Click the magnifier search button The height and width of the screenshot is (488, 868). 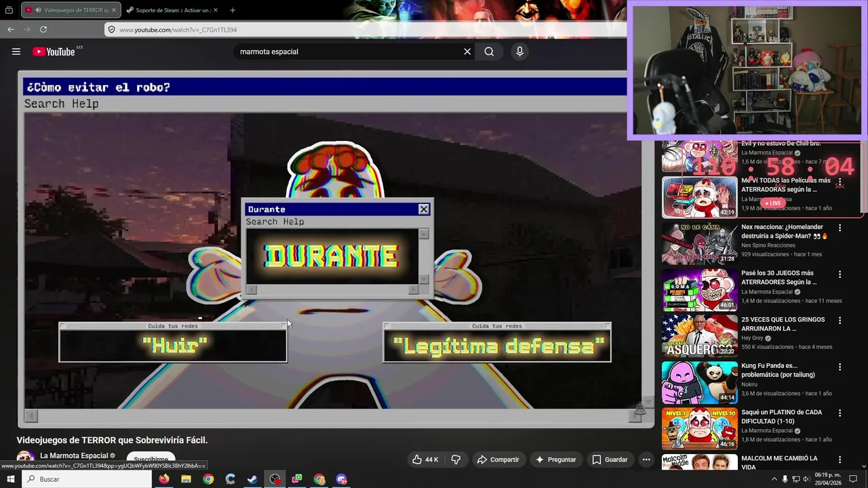489,52
